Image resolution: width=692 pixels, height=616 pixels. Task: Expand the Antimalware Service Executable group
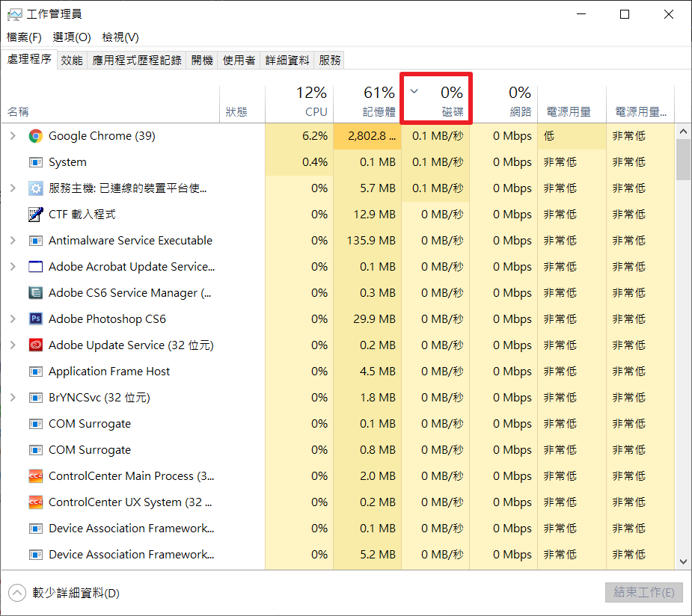13,241
